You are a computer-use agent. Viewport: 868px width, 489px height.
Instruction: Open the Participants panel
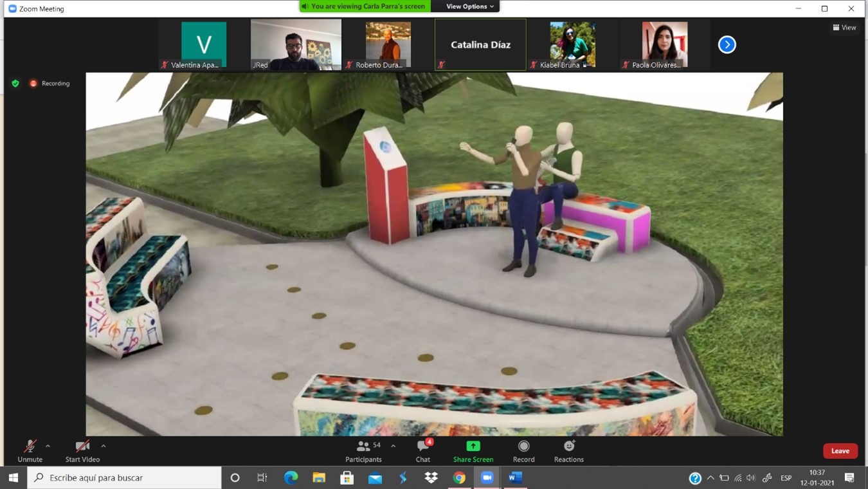click(x=363, y=450)
